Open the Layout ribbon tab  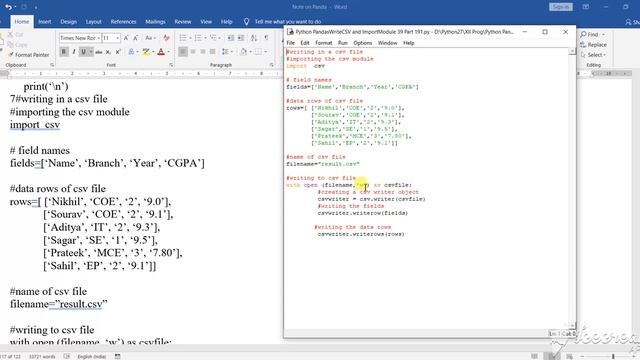tap(93, 22)
